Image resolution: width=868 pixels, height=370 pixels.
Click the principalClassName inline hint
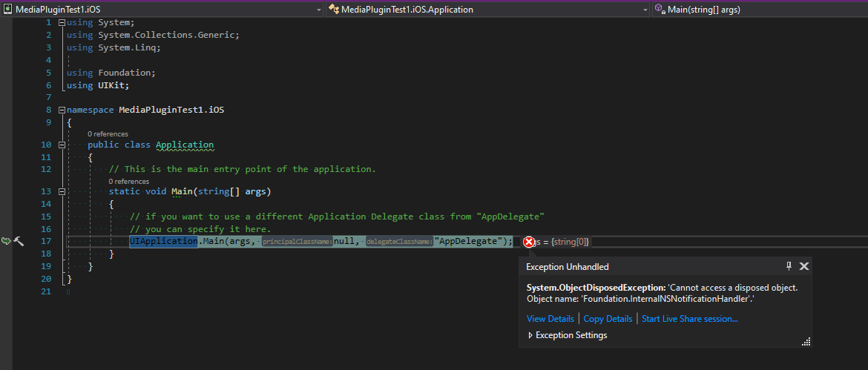(x=297, y=242)
